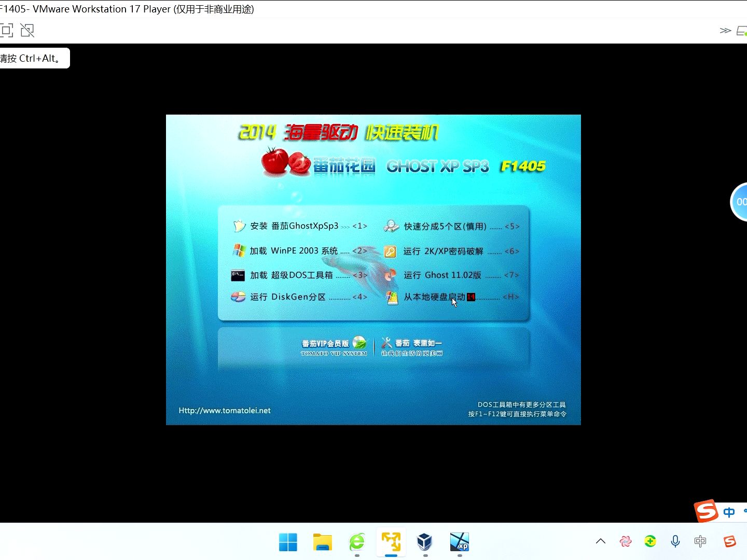The height and width of the screenshot is (560, 747).
Task: Open File Explorer from taskbar
Action: coord(323,542)
